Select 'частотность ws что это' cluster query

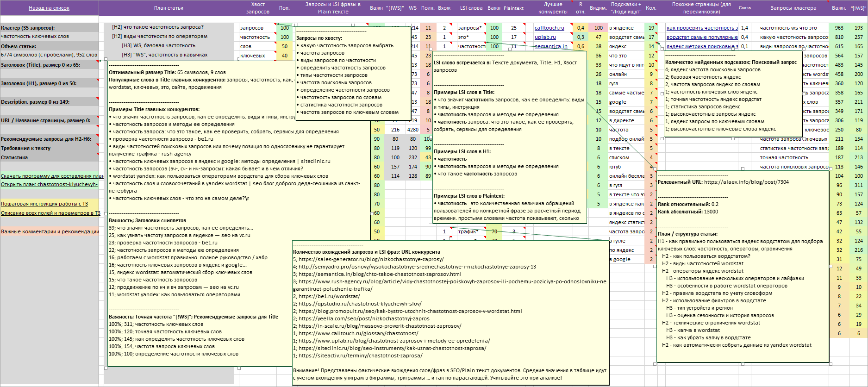pyautogui.click(x=793, y=28)
